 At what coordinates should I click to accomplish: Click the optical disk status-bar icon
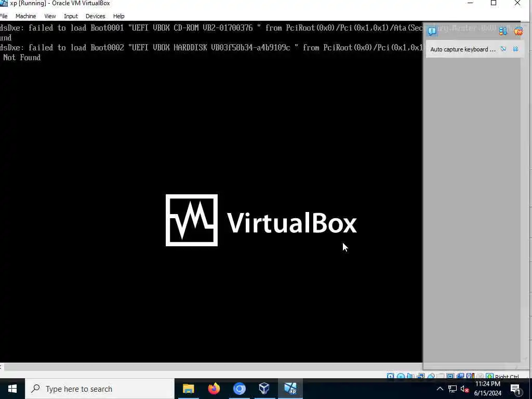401,376
